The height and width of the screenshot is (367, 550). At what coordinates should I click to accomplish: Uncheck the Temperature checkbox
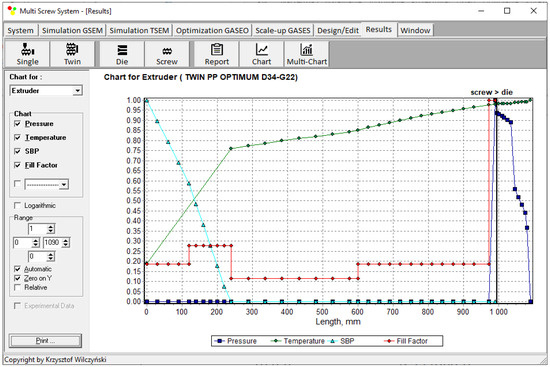(17, 137)
